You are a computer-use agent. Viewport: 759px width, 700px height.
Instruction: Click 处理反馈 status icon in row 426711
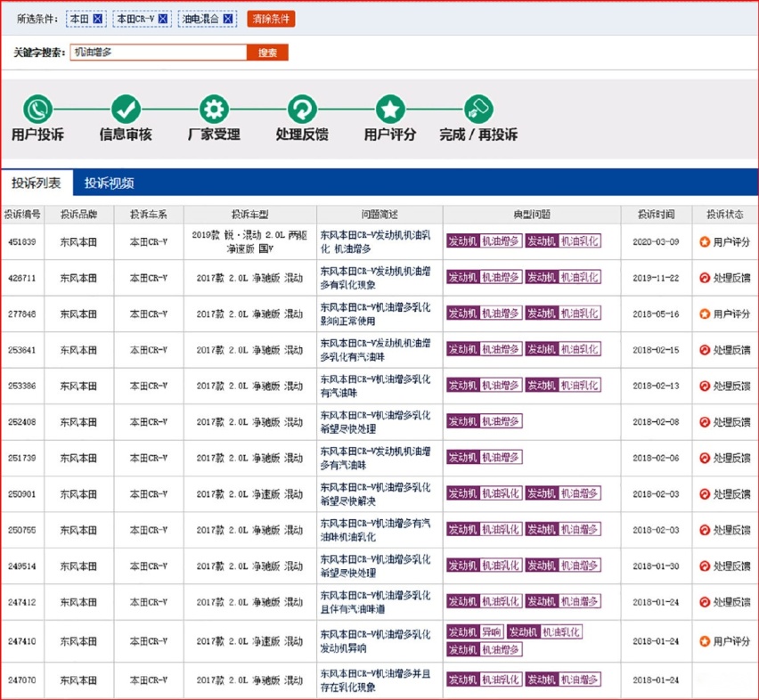705,278
